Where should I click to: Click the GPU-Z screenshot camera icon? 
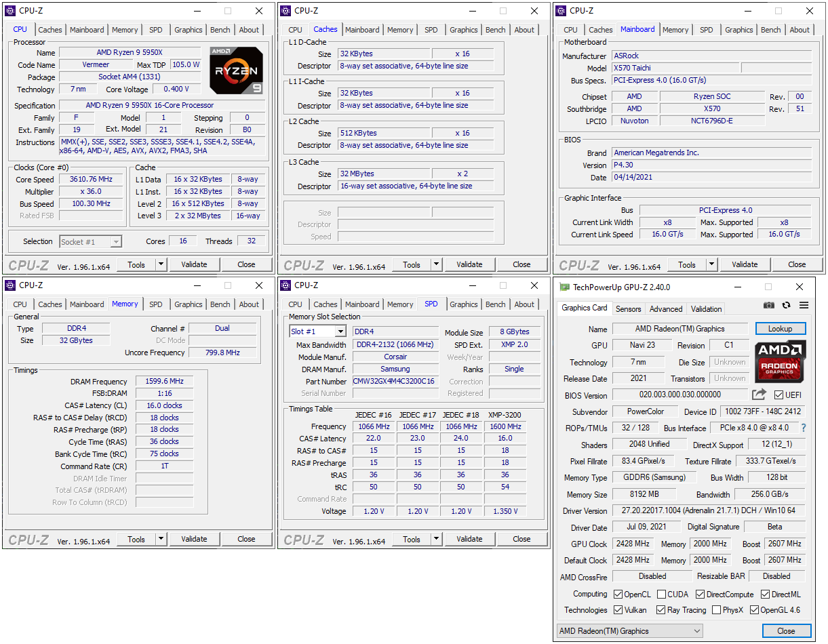point(768,306)
